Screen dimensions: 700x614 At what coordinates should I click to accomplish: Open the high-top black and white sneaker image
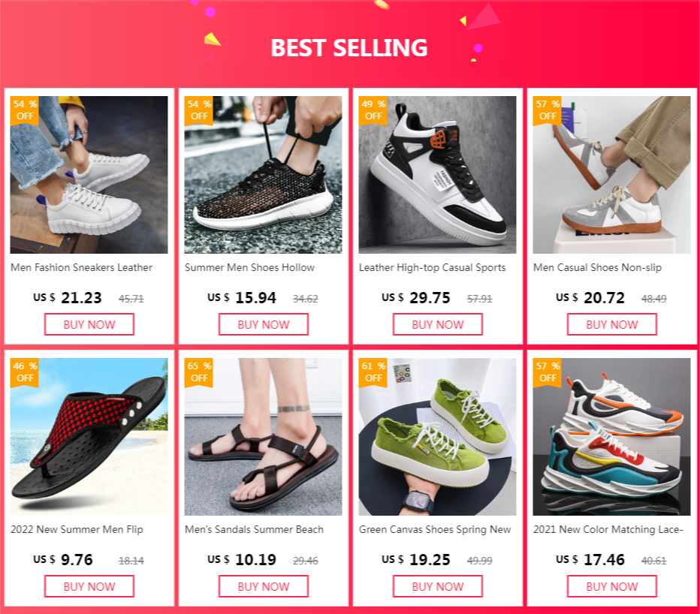pos(437,175)
